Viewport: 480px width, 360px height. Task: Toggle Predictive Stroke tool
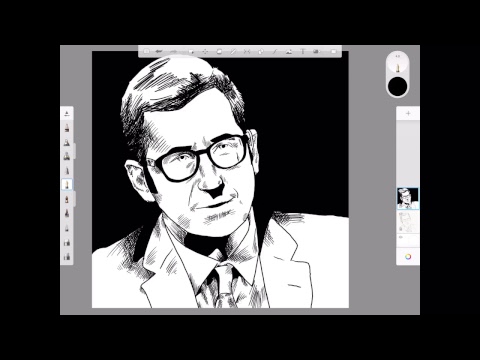coord(275,51)
